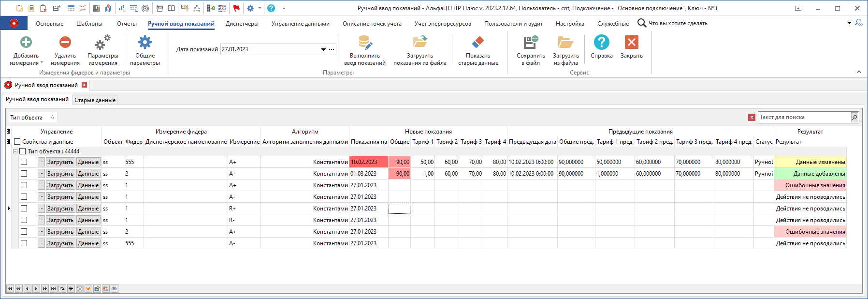Collapse the Тип объекта : 44444 group
The image size is (868, 299).
click(15, 151)
